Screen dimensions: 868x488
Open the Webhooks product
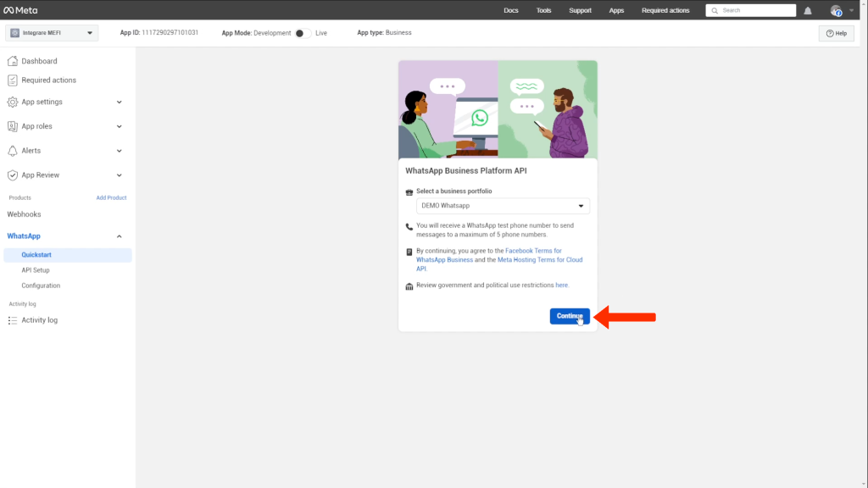click(24, 214)
